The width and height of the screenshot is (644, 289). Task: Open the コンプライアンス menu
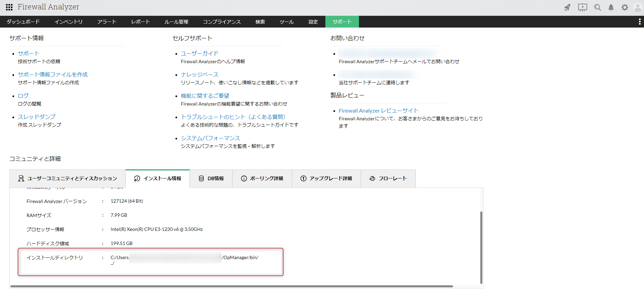pyautogui.click(x=222, y=22)
